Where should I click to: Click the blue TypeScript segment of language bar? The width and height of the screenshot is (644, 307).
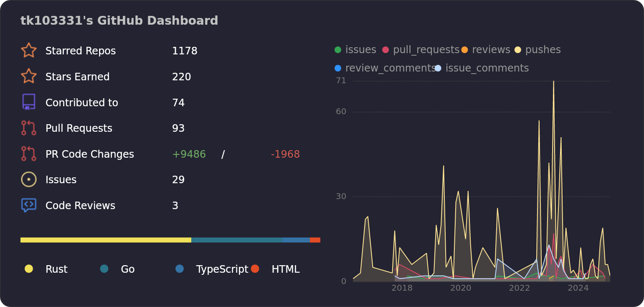point(296,240)
